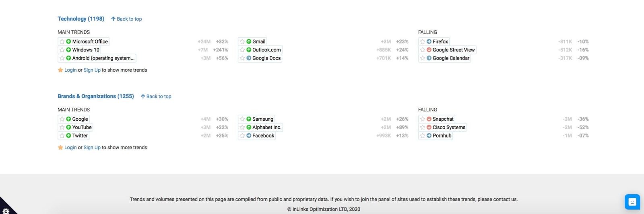Click red down icon beside Cisco Systems

[x=429, y=128]
